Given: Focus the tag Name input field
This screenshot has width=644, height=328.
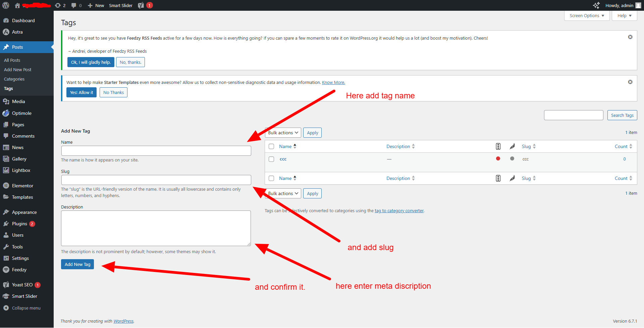Looking at the screenshot, I should pyautogui.click(x=156, y=151).
